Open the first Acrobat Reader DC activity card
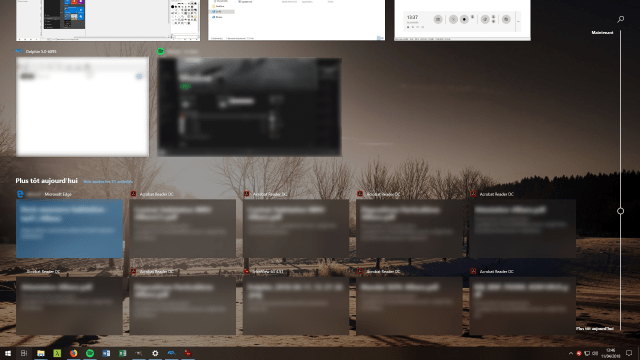 click(182, 228)
